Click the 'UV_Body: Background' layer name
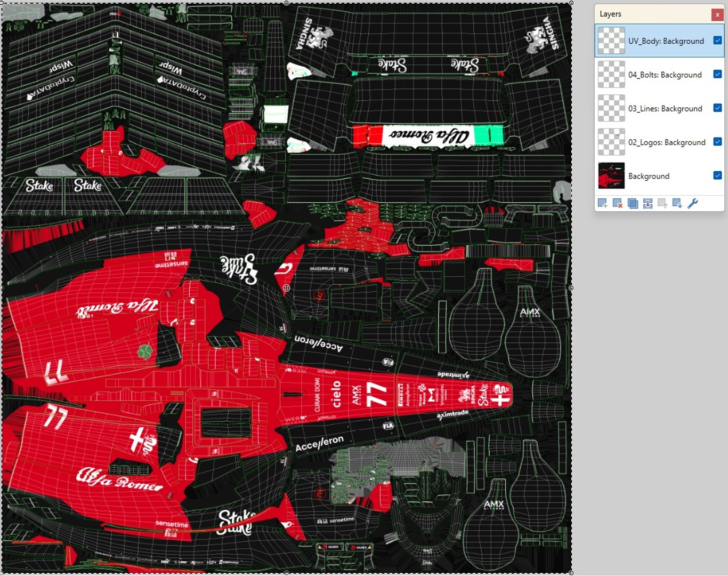The image size is (728, 576). [666, 41]
